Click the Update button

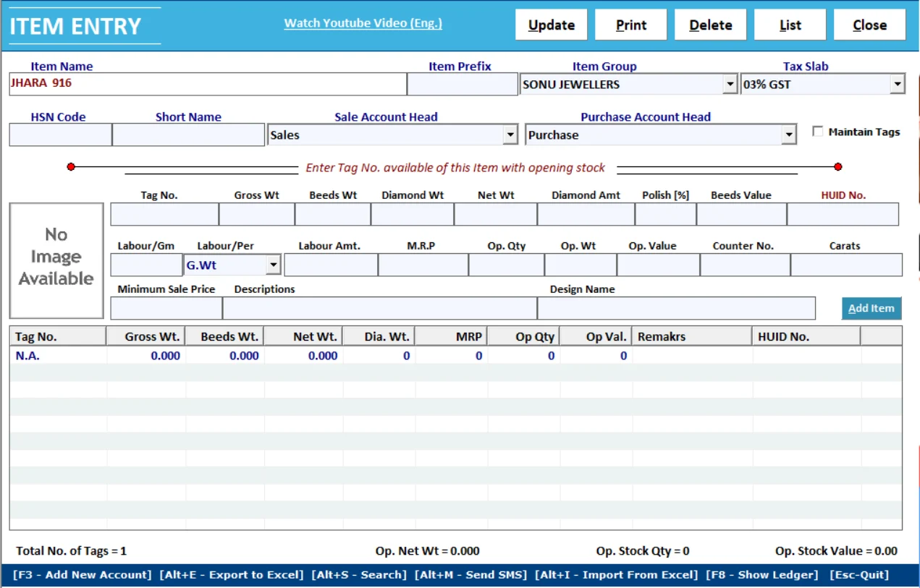point(551,25)
